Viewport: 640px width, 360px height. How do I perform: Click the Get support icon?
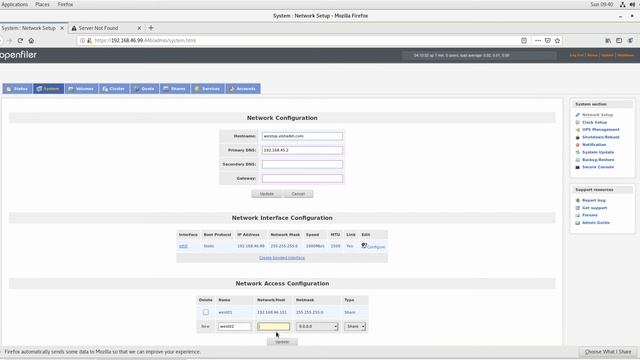[x=578, y=208]
